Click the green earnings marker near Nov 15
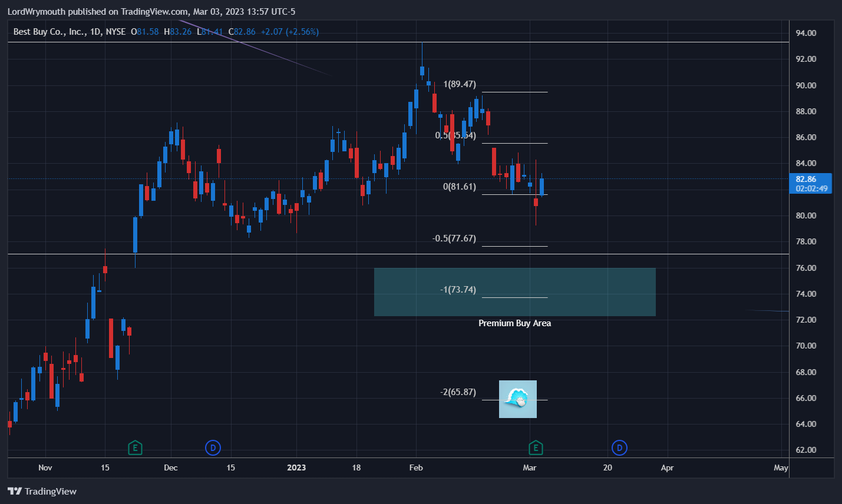Viewport: 842px width, 504px height. pyautogui.click(x=135, y=448)
